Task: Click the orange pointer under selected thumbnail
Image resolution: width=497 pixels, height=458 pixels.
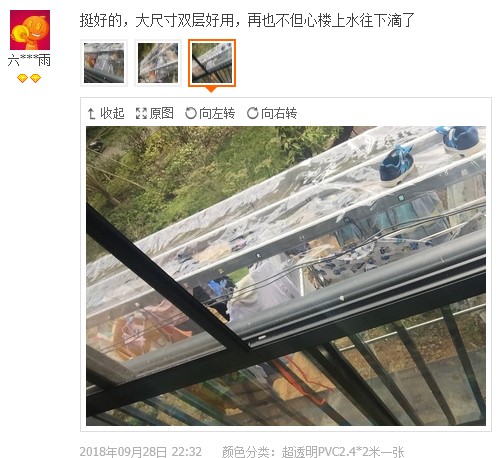Action: (211, 89)
